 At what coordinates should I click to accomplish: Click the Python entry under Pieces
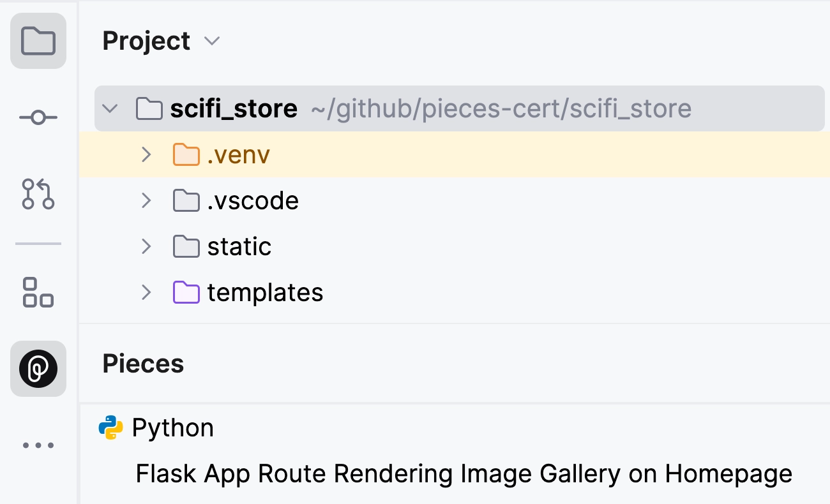(x=172, y=427)
